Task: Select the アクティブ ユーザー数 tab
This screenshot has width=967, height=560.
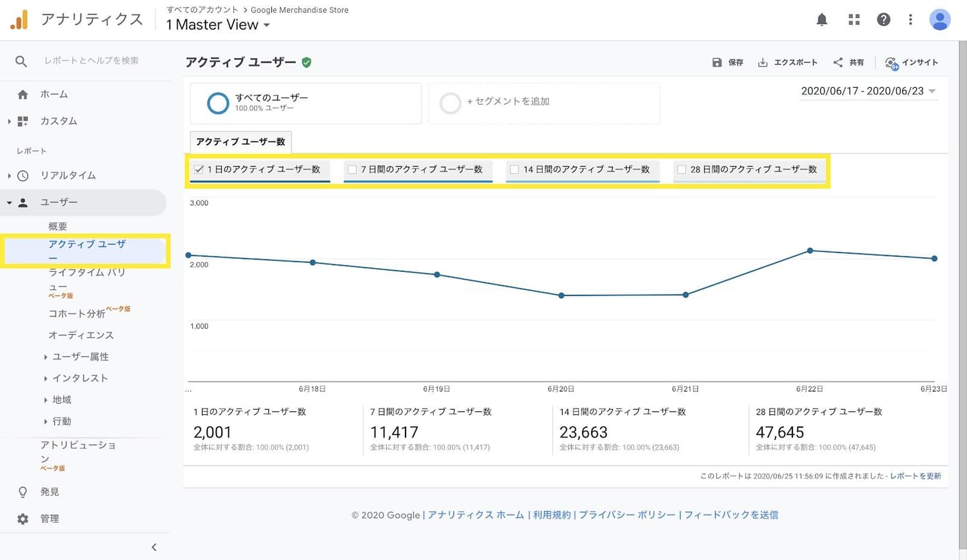Action: (240, 142)
